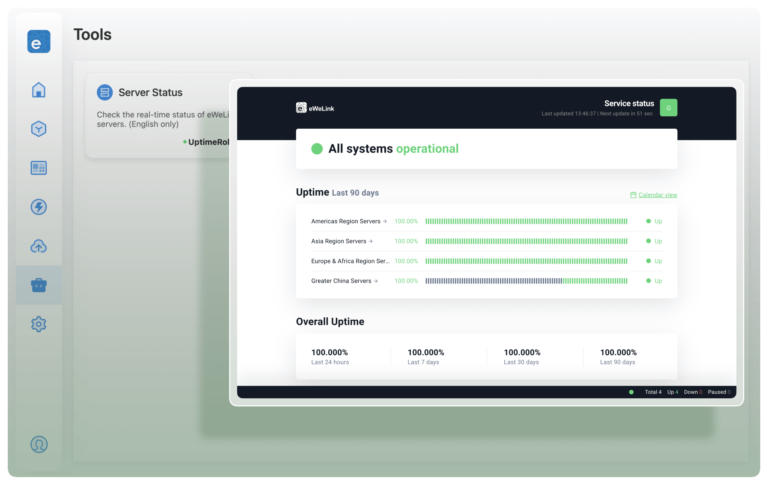
Task: Open the Settings gear icon
Action: pyautogui.click(x=39, y=324)
